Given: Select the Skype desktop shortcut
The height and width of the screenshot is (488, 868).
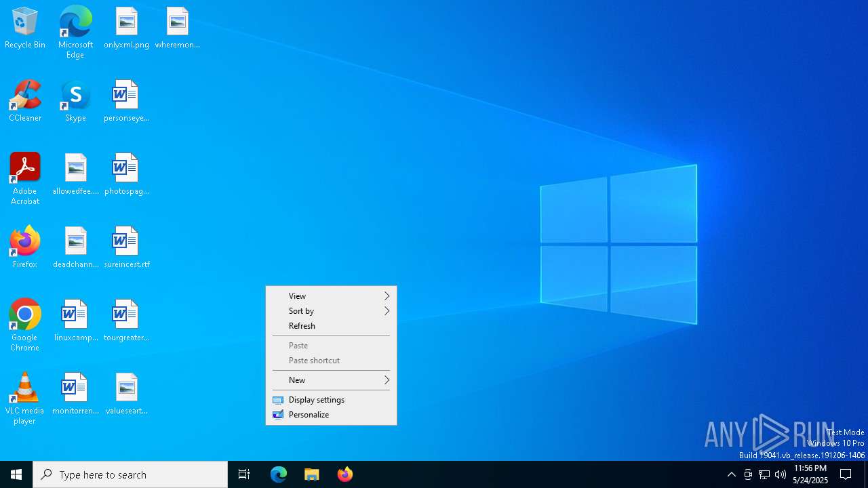Looking at the screenshot, I should [x=75, y=102].
